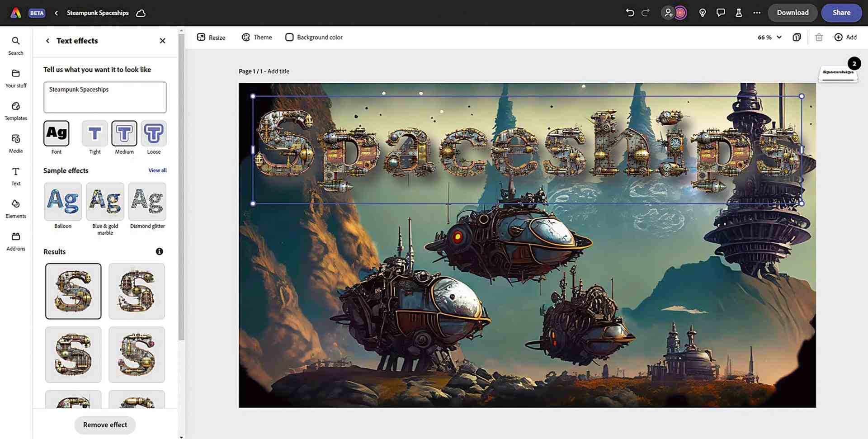Image resolution: width=868 pixels, height=439 pixels.
Task: Open the Theme settings
Action: (256, 37)
